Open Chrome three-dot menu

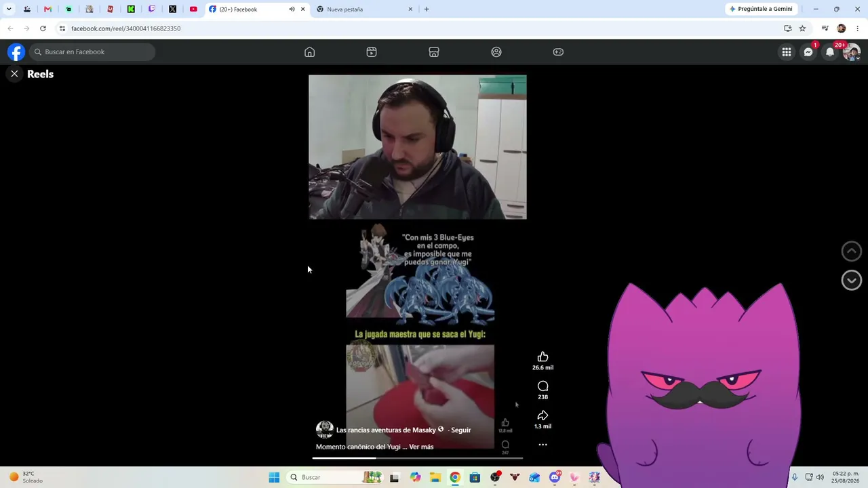[x=858, y=28]
